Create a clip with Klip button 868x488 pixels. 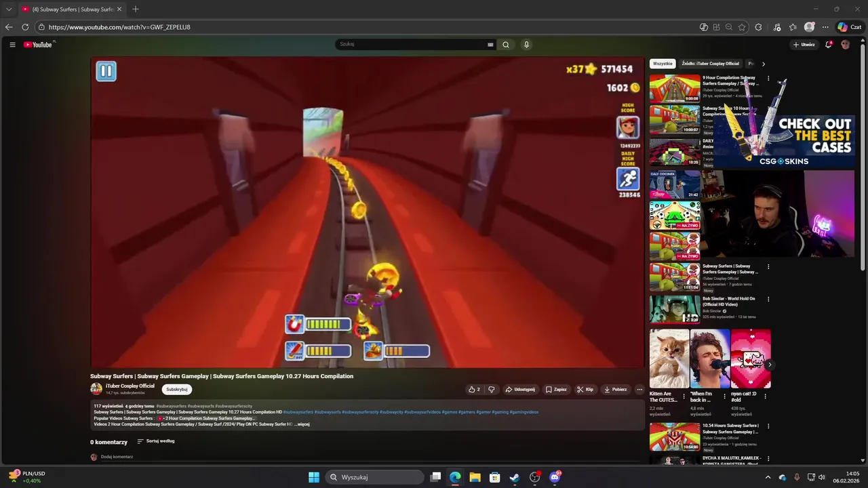[585, 390]
